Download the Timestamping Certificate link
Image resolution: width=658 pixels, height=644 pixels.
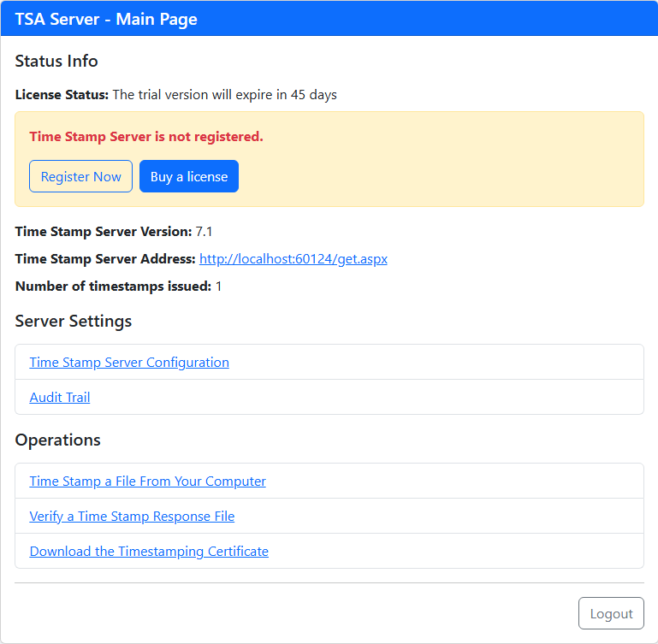[149, 552]
